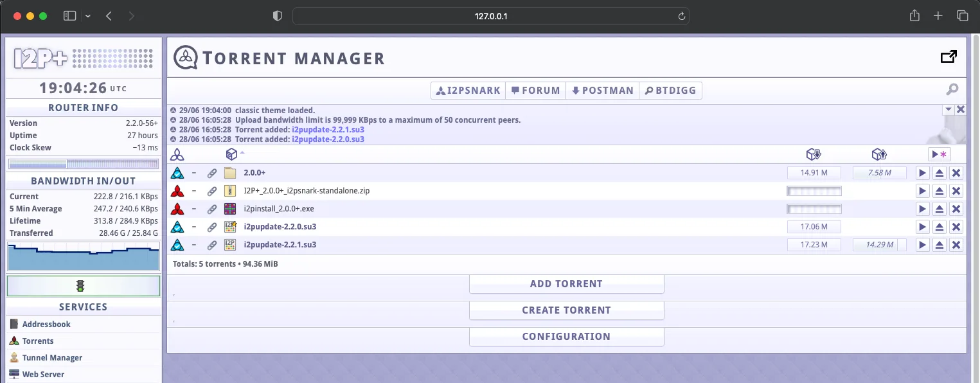Click the search magnifying glass icon

[x=952, y=89]
